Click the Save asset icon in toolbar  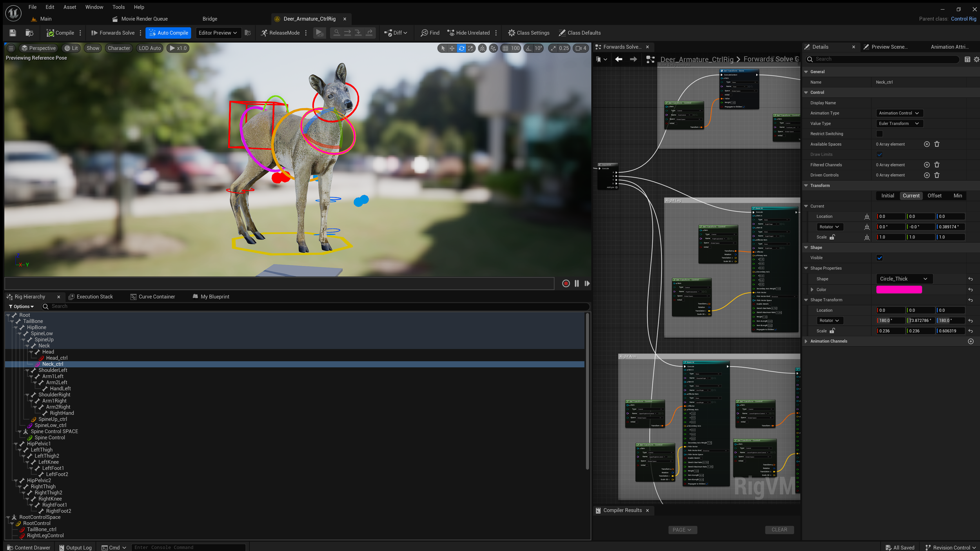tap(13, 33)
